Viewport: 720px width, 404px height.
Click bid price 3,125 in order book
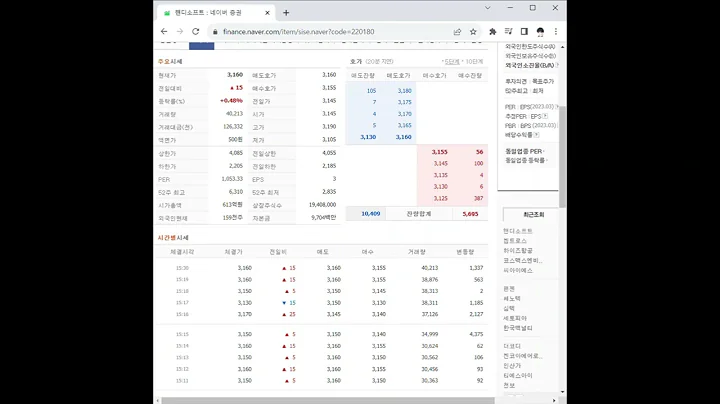[x=440, y=198]
